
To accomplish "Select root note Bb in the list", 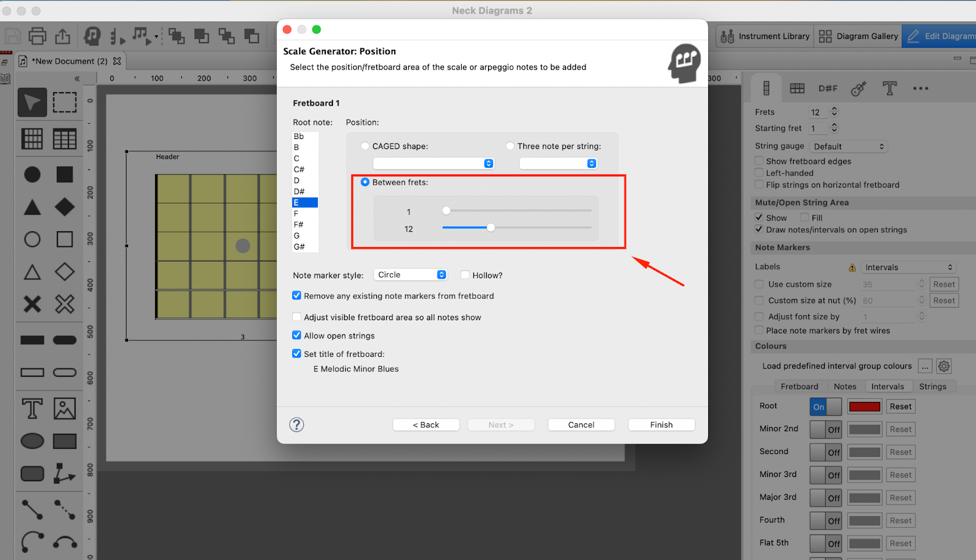I will click(305, 136).
